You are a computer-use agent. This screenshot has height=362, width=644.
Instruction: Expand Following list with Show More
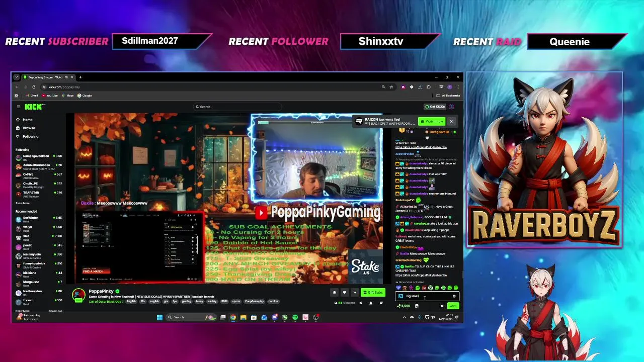(22, 203)
